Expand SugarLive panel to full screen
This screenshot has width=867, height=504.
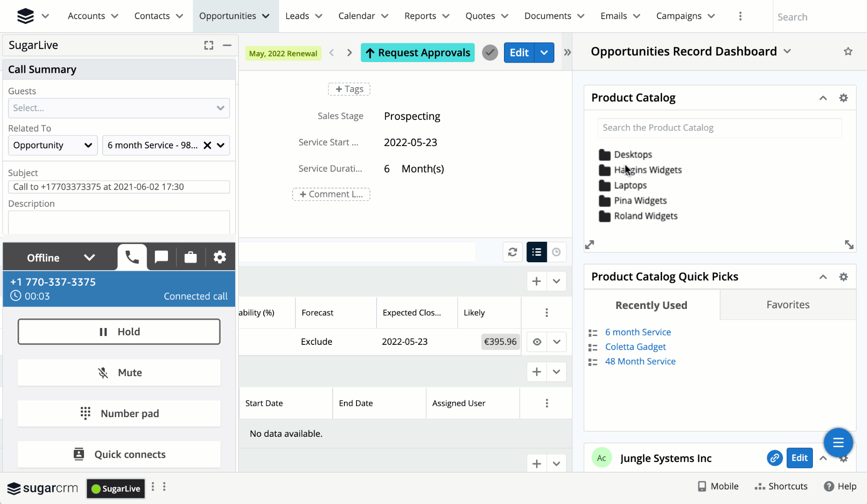[x=209, y=45]
